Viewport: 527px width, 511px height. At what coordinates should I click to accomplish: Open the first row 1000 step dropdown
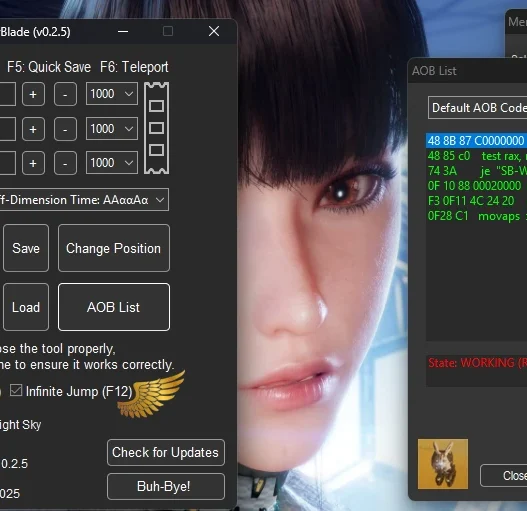(112, 94)
